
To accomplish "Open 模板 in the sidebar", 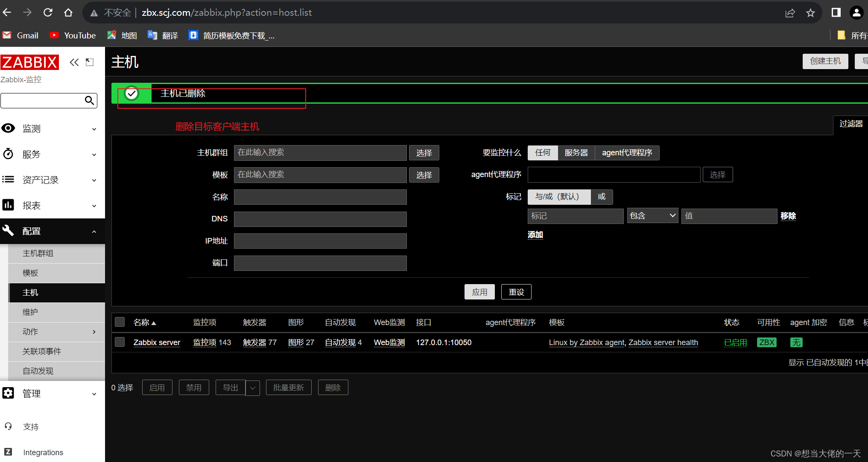I will 57,273.
